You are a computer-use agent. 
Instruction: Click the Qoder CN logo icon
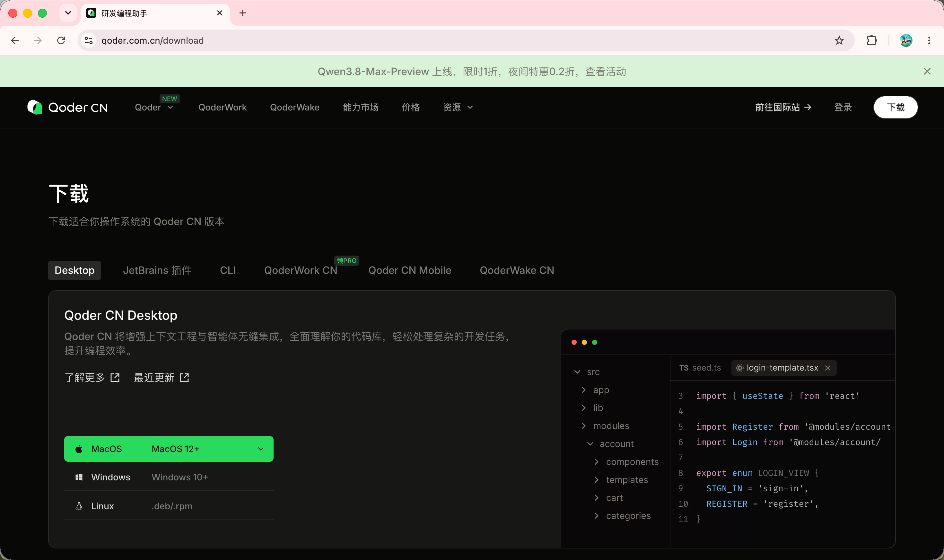point(35,107)
